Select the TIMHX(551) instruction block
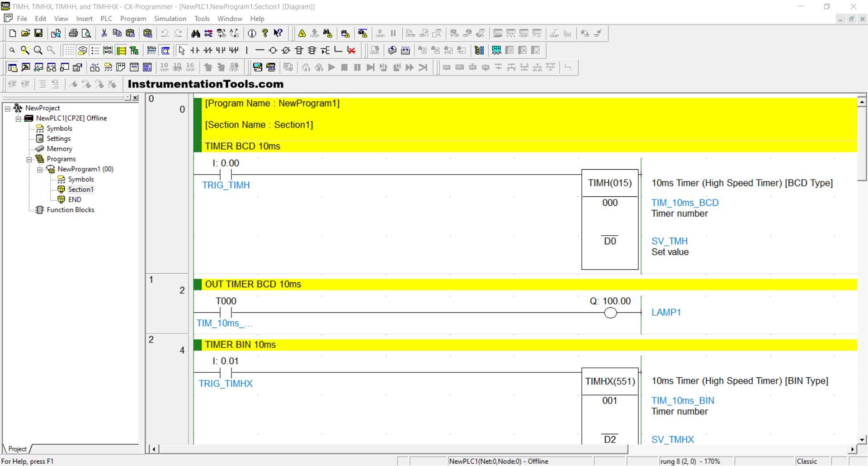 [x=610, y=406]
